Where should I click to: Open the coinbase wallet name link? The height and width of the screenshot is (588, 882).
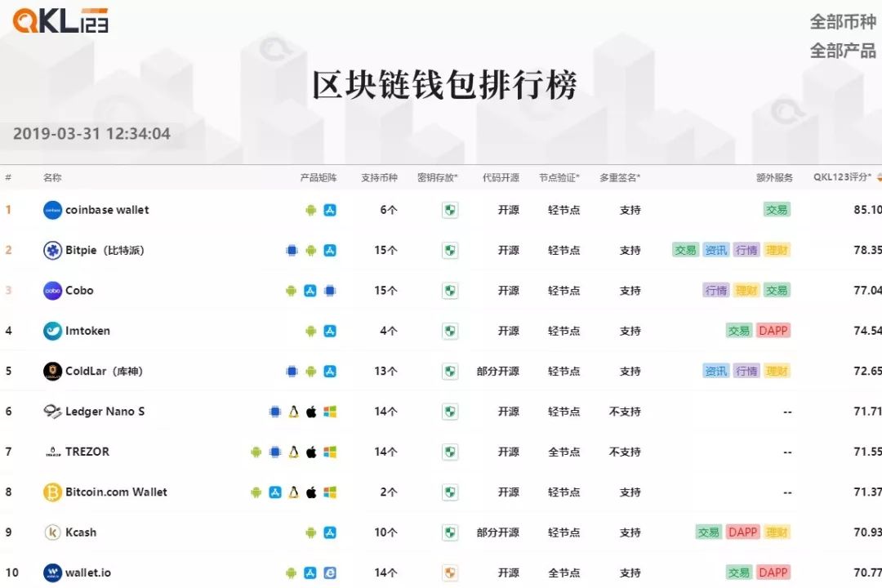tap(107, 210)
